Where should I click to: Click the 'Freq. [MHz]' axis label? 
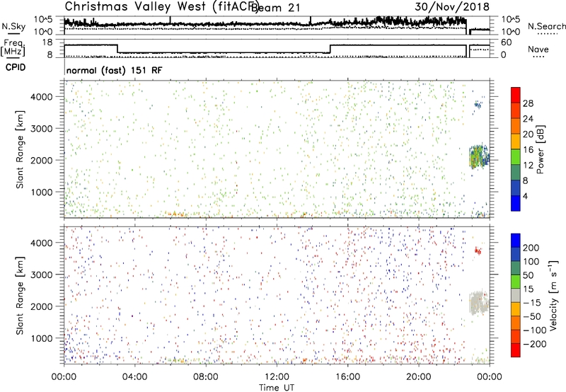13,48
